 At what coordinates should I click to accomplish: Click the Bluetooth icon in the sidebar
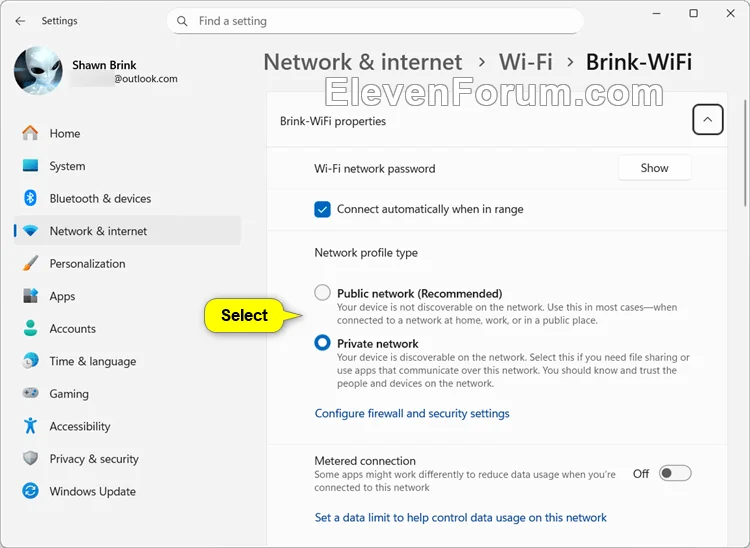tap(30, 198)
